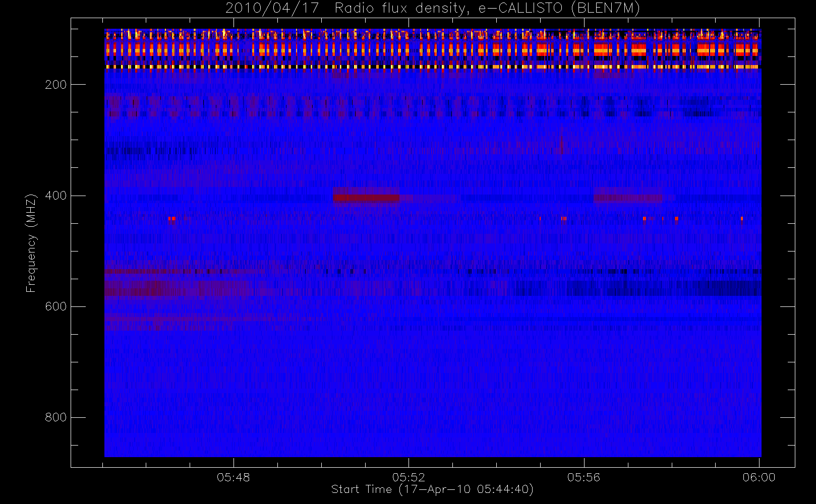The image size is (816, 504).
Task: Click the 200 frequency tick label
Action: (56, 85)
